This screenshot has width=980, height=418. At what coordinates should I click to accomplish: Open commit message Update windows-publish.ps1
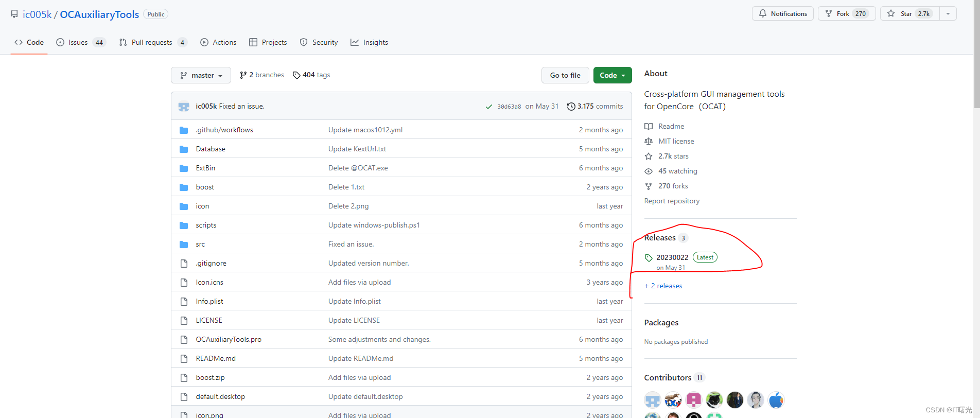[374, 225]
